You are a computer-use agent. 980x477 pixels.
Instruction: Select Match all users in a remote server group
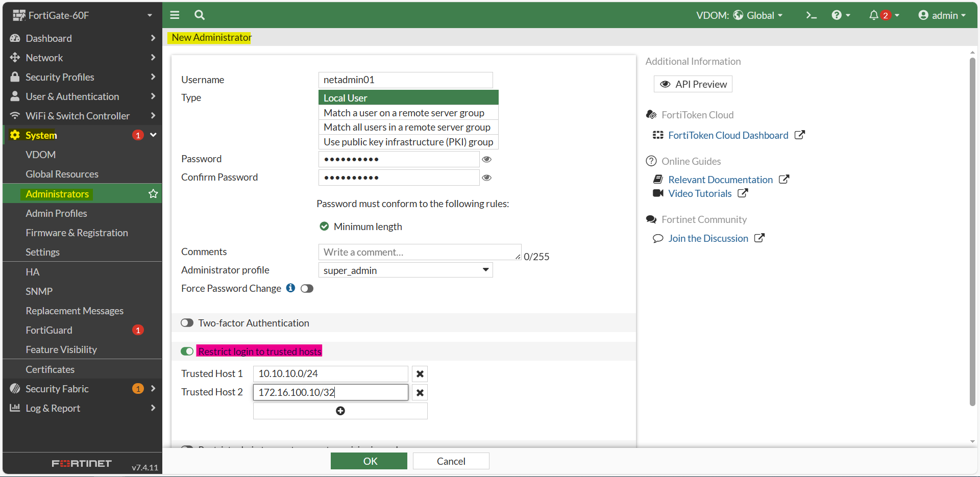click(408, 127)
